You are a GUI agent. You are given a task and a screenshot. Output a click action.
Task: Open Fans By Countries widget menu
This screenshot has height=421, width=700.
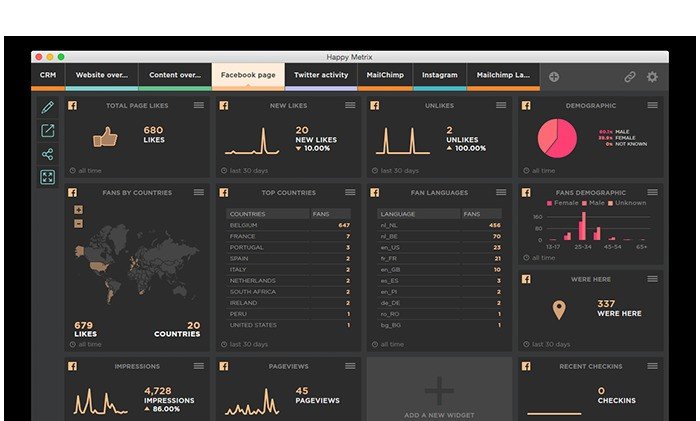tap(199, 192)
